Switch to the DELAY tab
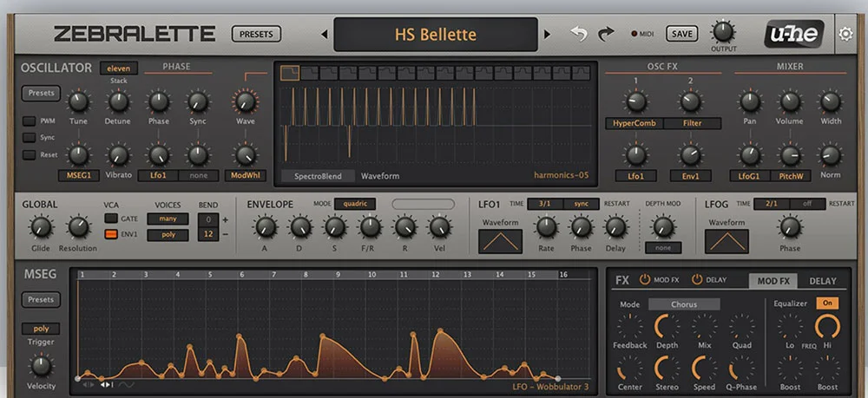 (822, 281)
